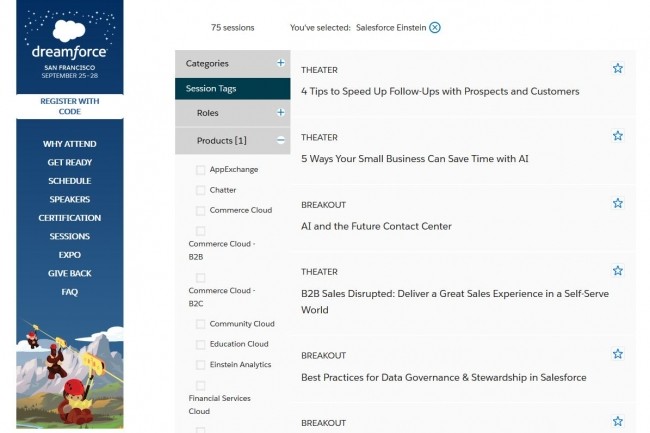Open the Get Ready menu item

pos(70,162)
